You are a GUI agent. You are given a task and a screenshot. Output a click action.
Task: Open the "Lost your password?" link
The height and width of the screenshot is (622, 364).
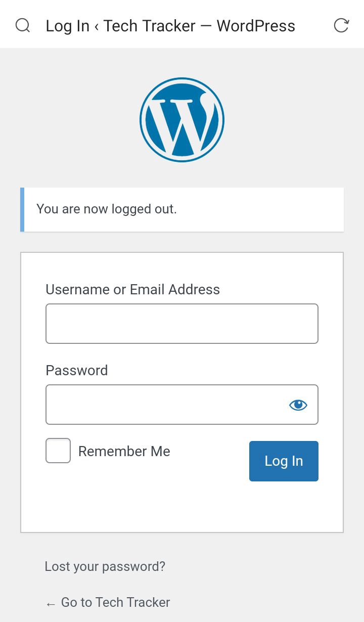click(105, 566)
